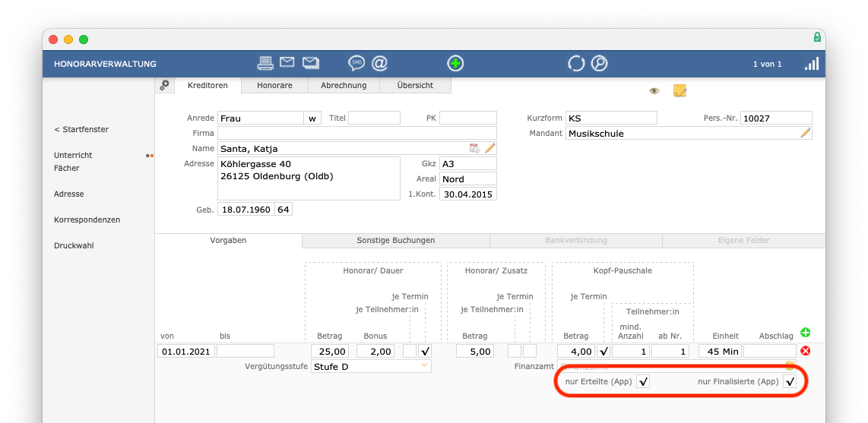This screenshot has height=423, width=868.
Task: Click the 'von' date field 01.01.2021
Action: click(186, 351)
